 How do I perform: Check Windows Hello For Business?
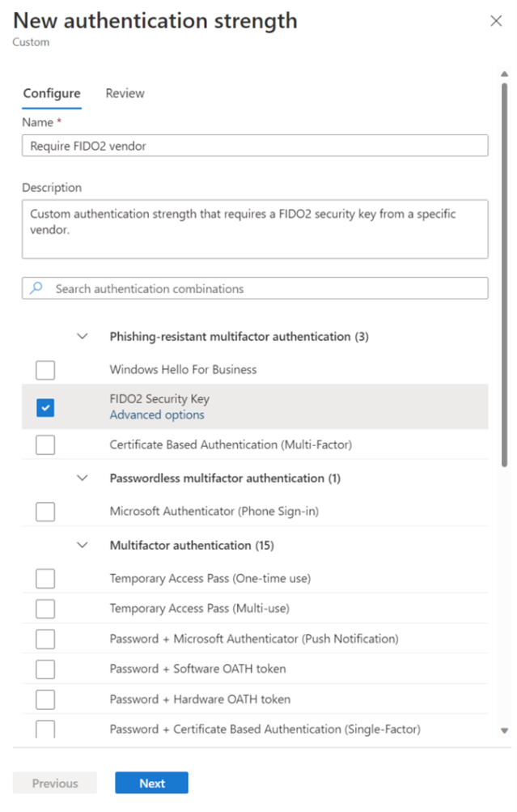pyautogui.click(x=45, y=370)
